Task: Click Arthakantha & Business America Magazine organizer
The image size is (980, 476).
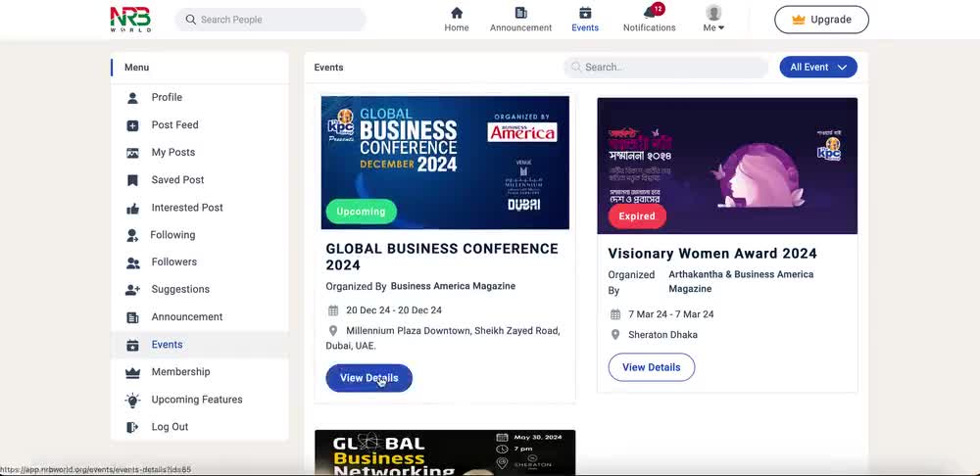Action: (741, 282)
